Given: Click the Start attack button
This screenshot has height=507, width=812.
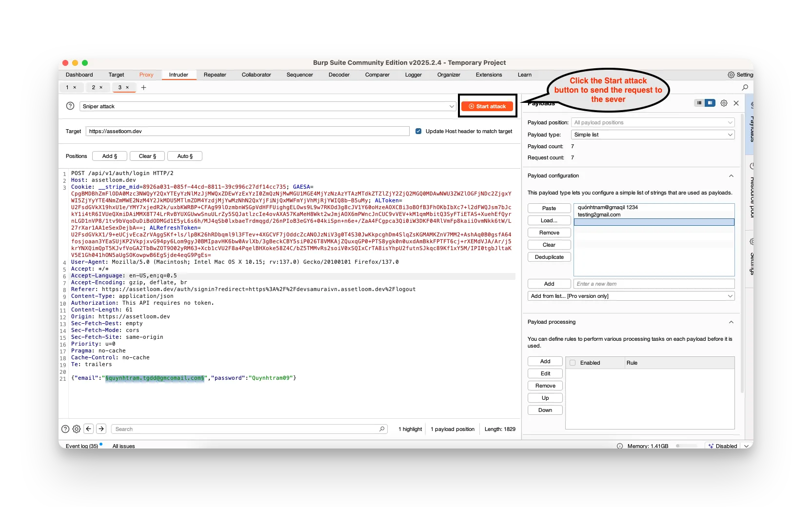Looking at the screenshot, I should (x=487, y=106).
